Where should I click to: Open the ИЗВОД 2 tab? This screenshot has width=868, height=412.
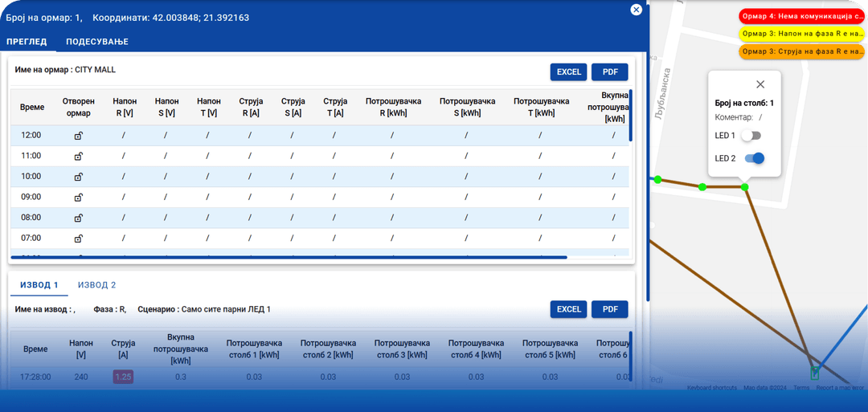(x=97, y=285)
